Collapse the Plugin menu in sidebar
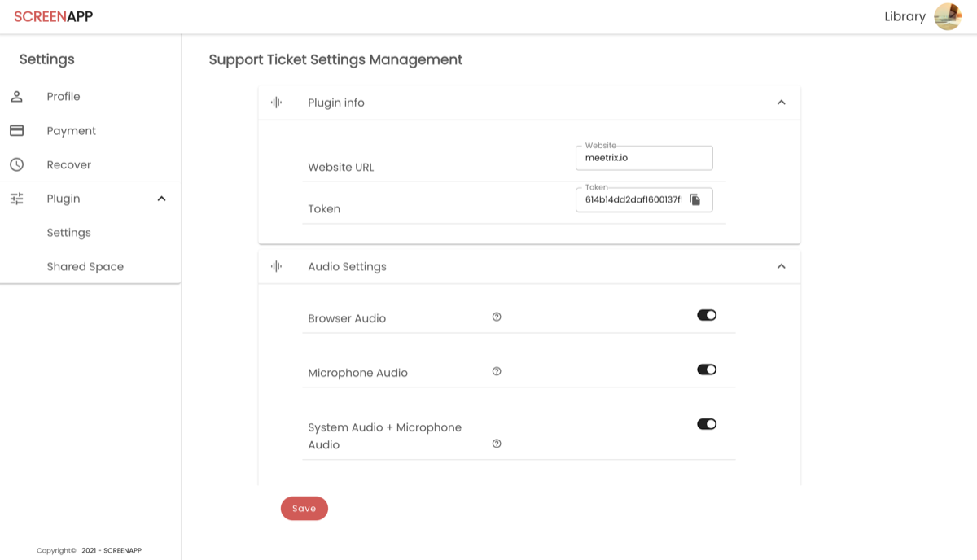The width and height of the screenshot is (977, 560). click(x=161, y=198)
